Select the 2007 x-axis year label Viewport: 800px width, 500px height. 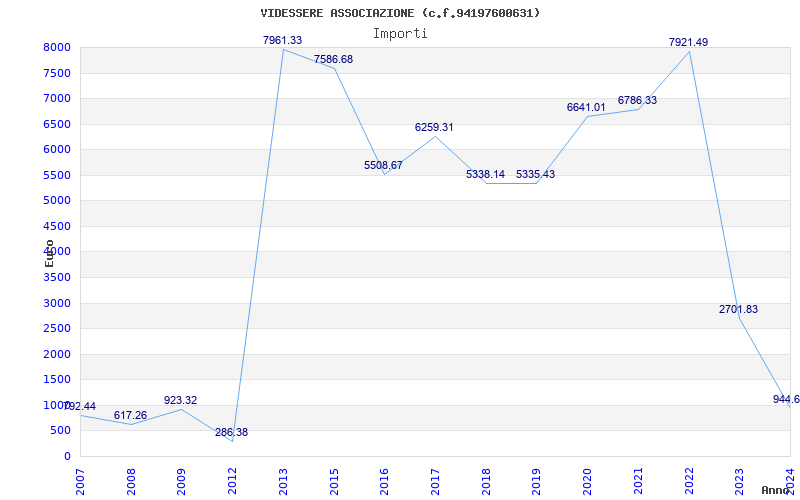click(80, 482)
